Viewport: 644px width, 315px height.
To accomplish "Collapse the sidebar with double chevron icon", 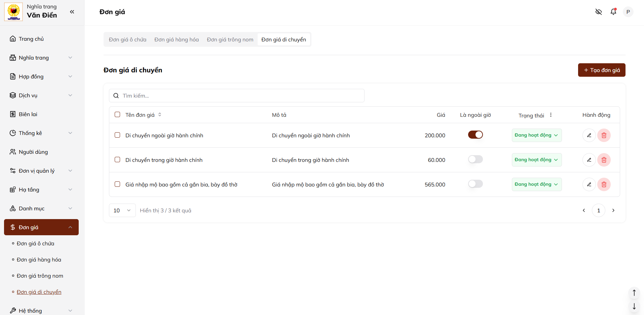I will click(72, 12).
